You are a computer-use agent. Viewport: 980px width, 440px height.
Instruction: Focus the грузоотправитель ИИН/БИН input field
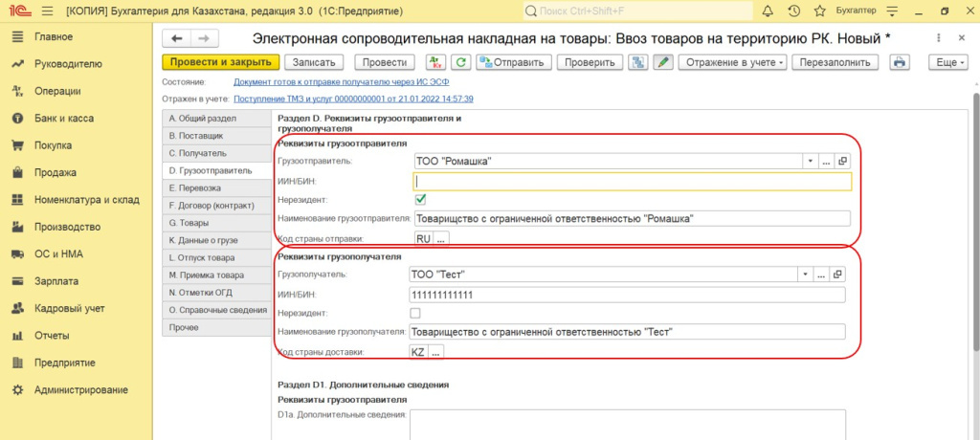pos(632,181)
